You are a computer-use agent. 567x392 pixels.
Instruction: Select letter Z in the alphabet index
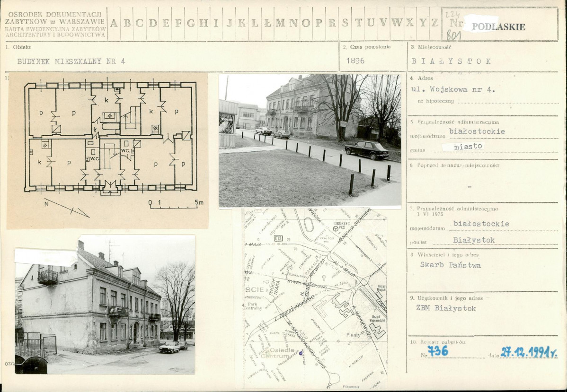pyautogui.click(x=434, y=23)
